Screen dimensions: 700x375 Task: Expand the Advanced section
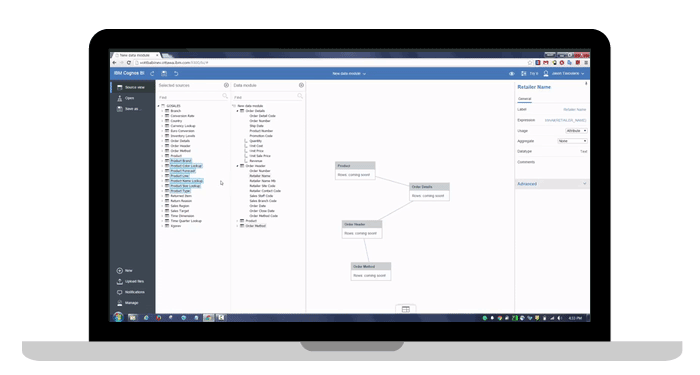[552, 184]
